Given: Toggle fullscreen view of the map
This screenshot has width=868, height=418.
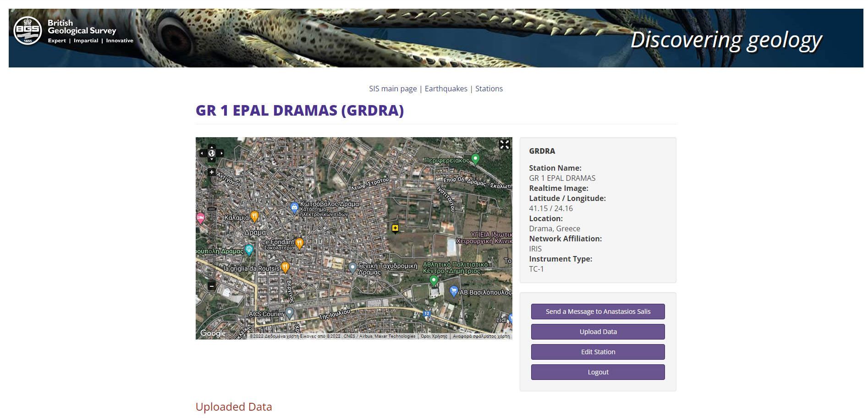Looking at the screenshot, I should (x=504, y=145).
